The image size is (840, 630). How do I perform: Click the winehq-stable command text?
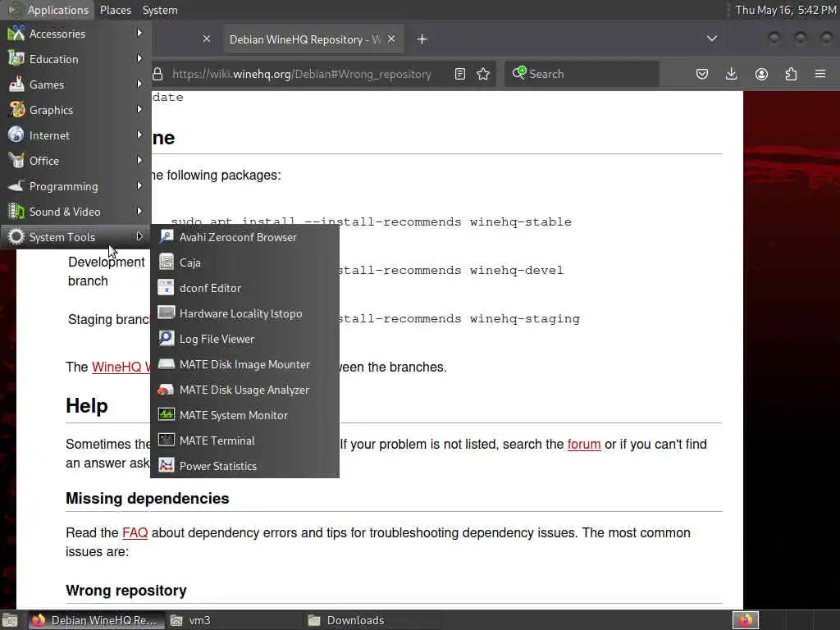pos(372,221)
